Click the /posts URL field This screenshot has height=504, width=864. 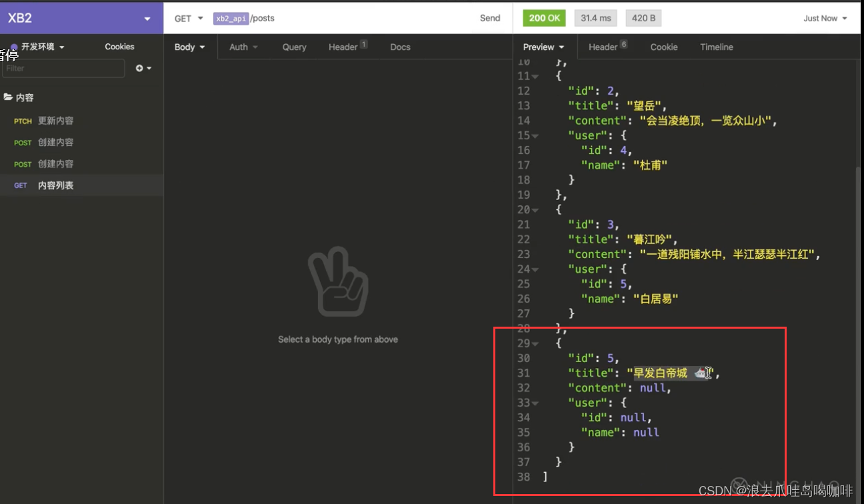pos(262,19)
